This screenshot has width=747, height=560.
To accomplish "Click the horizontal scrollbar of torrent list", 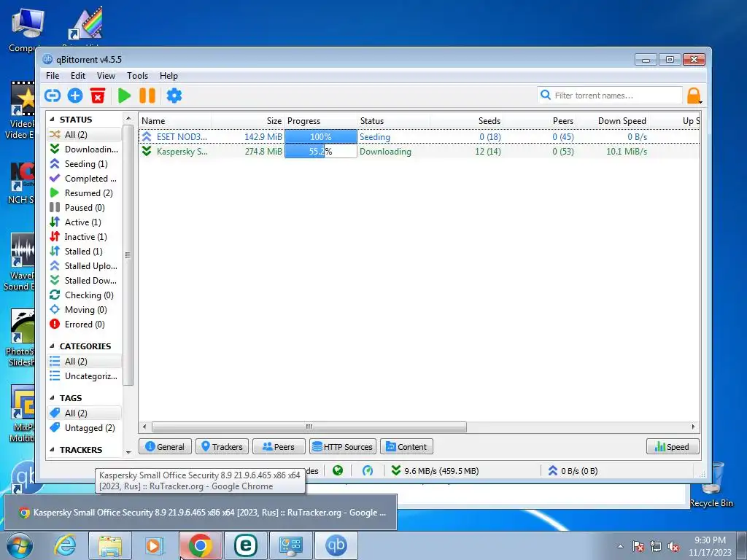I will (309, 427).
